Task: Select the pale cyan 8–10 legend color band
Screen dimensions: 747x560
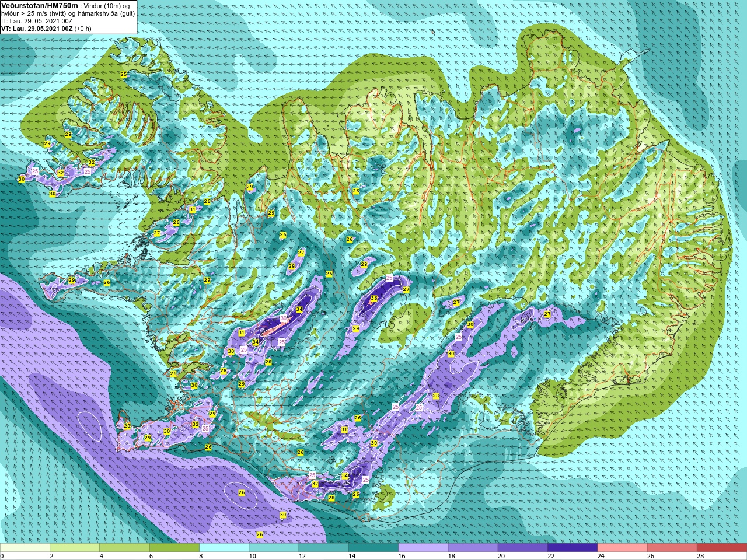Action: coord(224,548)
